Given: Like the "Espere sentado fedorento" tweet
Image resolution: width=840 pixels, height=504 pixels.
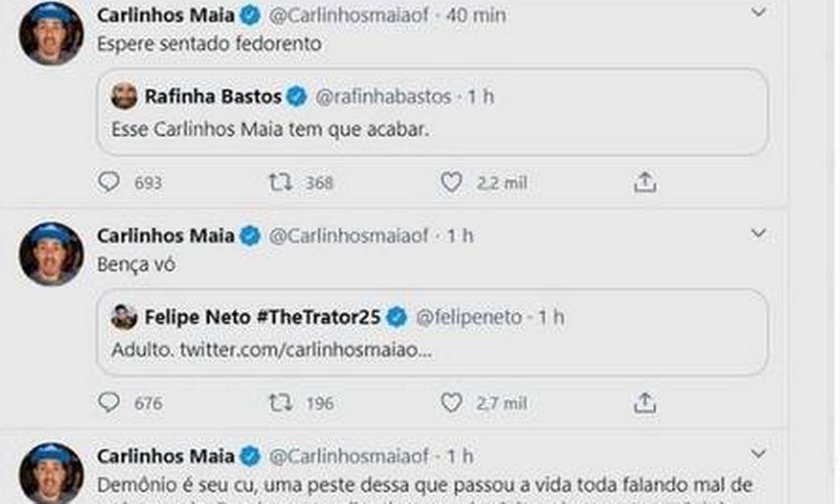Looking at the screenshot, I should tap(451, 182).
